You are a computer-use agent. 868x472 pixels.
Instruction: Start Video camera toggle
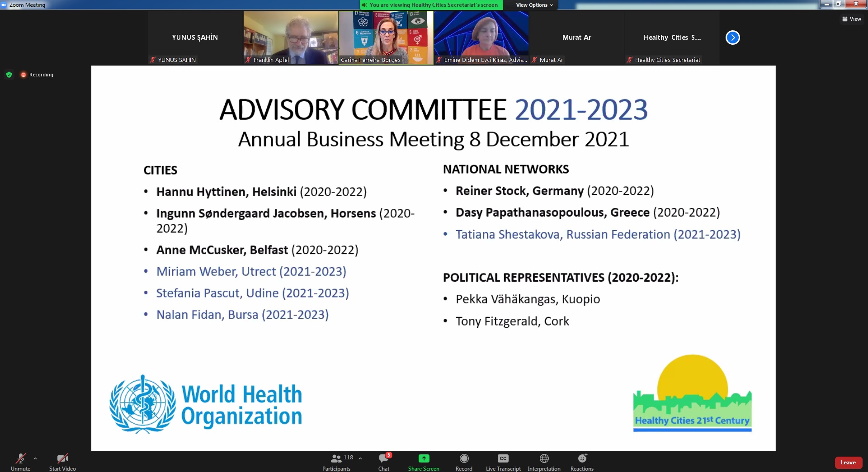click(x=62, y=462)
